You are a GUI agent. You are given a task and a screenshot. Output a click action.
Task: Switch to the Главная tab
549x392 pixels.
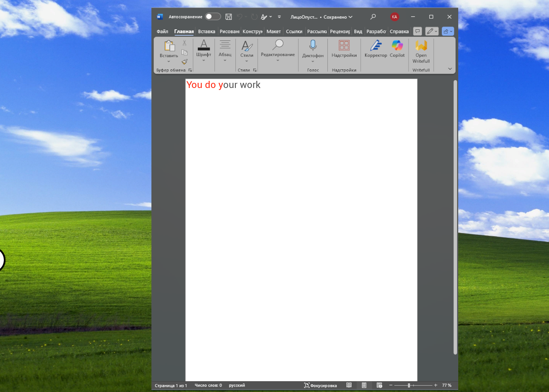[184, 31]
